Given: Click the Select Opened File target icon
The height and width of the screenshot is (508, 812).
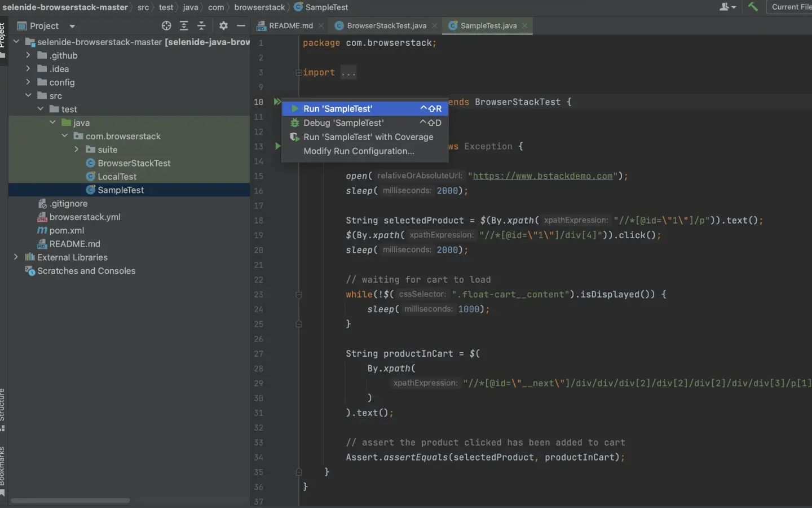Looking at the screenshot, I should click(166, 26).
